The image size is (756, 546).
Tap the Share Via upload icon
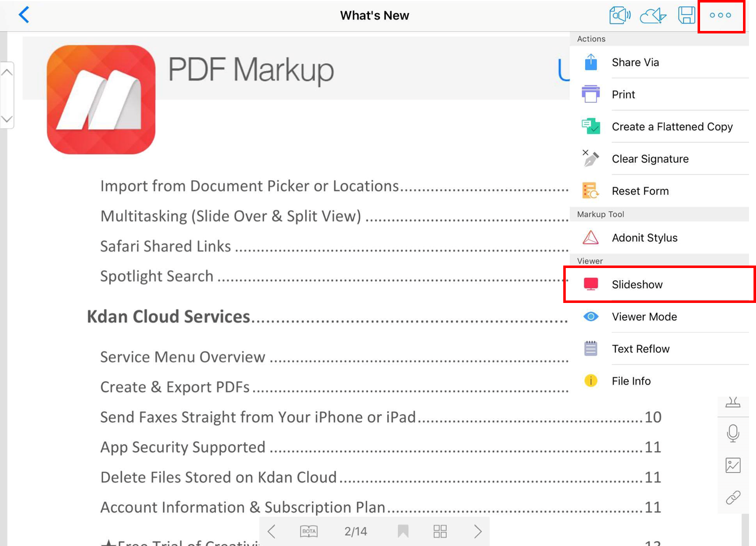click(591, 62)
